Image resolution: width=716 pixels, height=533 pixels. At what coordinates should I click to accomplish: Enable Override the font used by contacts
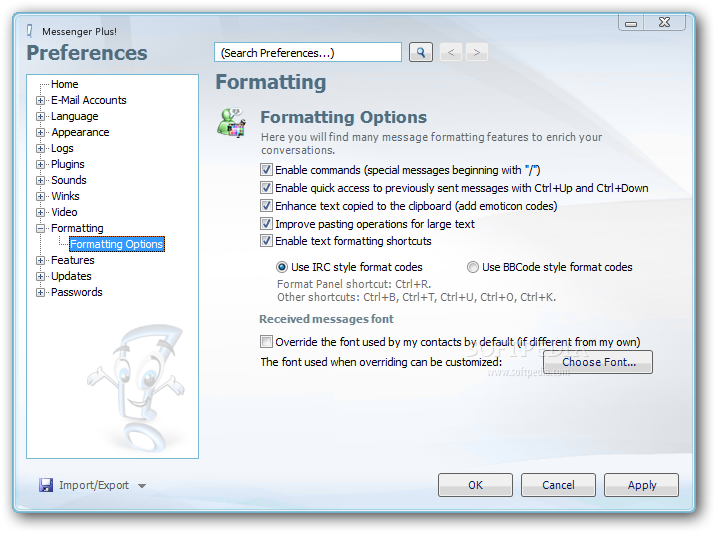(x=266, y=342)
